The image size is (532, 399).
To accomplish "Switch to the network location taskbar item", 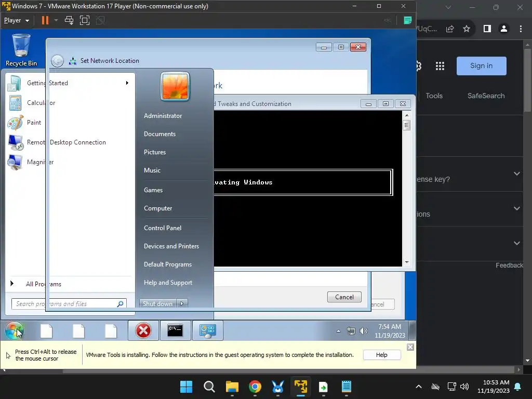I will pyautogui.click(x=208, y=330).
